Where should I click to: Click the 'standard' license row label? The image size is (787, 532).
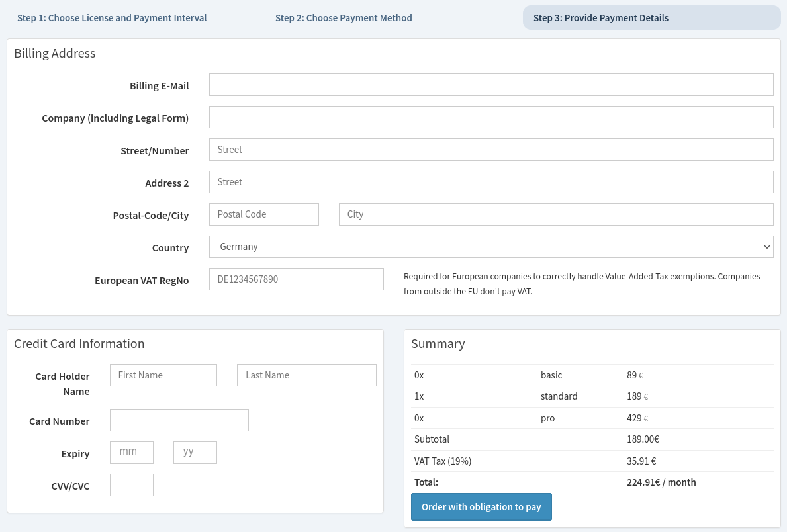(x=559, y=396)
